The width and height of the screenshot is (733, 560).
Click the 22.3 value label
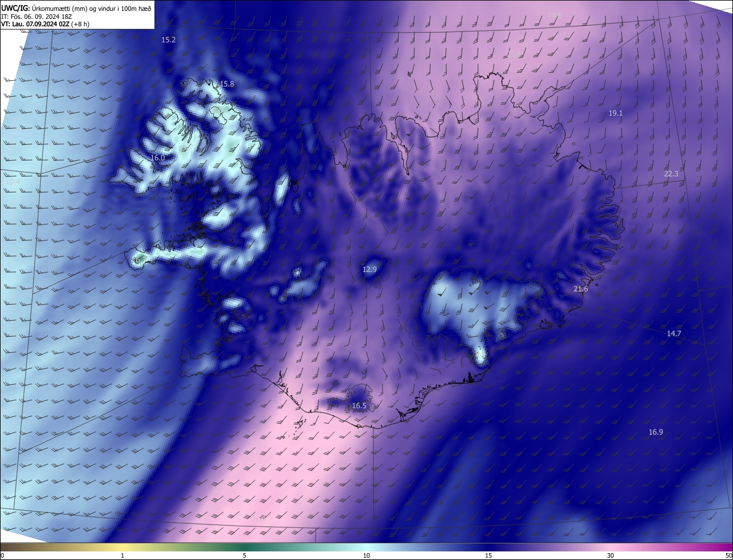[671, 174]
